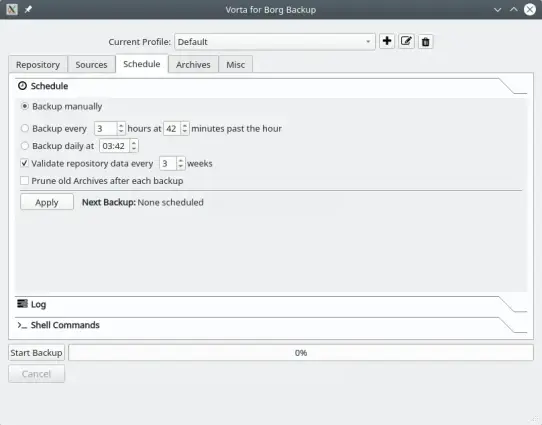The width and height of the screenshot is (542, 425).
Task: Click the Cancel button
Action: coord(36,374)
